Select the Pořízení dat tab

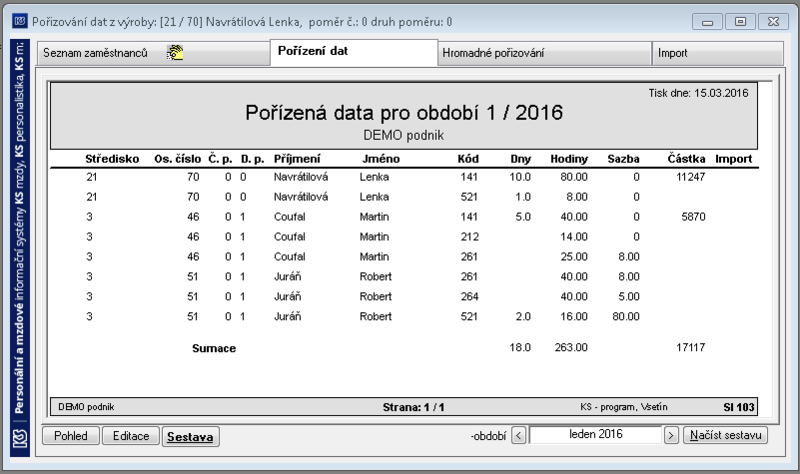point(354,52)
